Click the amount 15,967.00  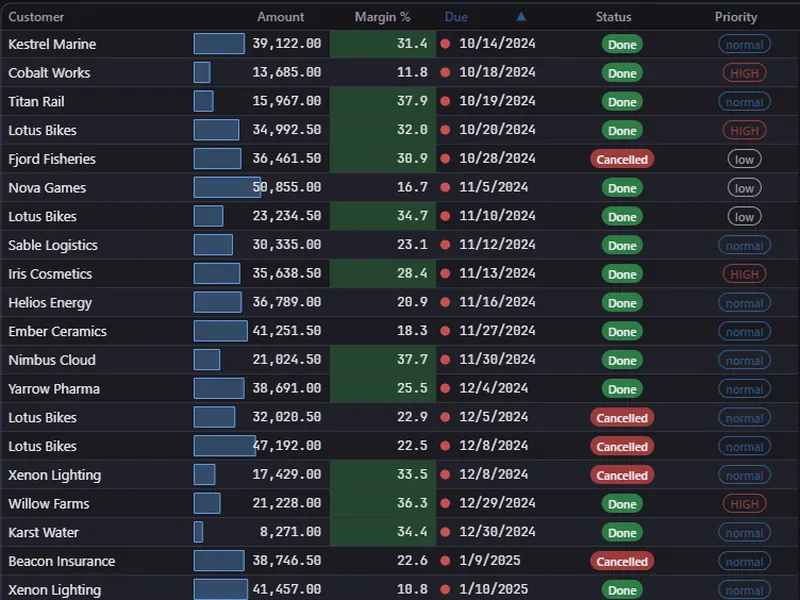(x=287, y=101)
